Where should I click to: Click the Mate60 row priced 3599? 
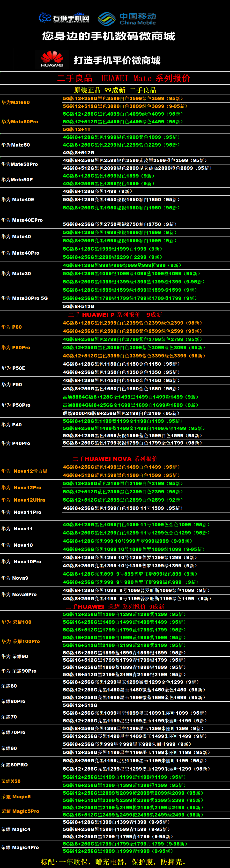click(146, 98)
